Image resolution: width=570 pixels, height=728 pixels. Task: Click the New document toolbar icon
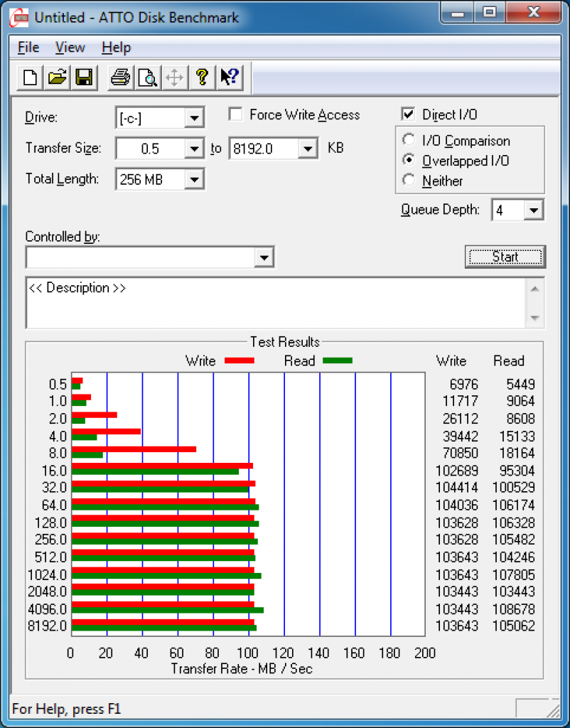coord(30,77)
